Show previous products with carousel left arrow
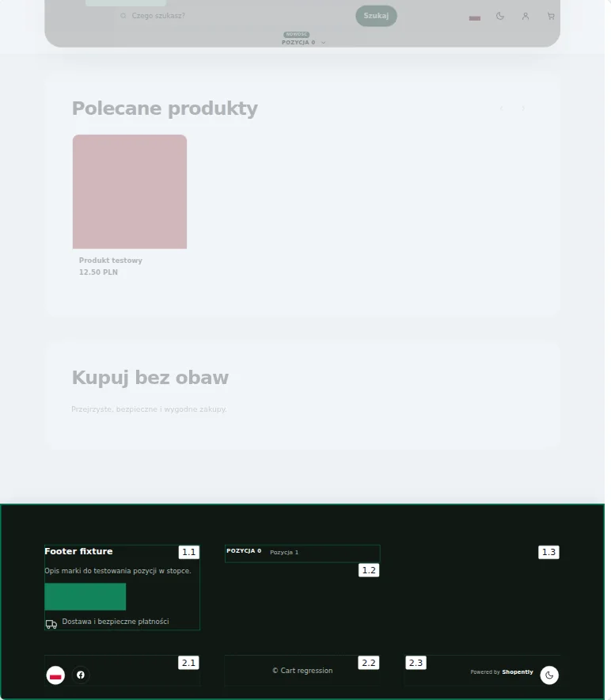The width and height of the screenshot is (611, 700). pyautogui.click(x=501, y=108)
